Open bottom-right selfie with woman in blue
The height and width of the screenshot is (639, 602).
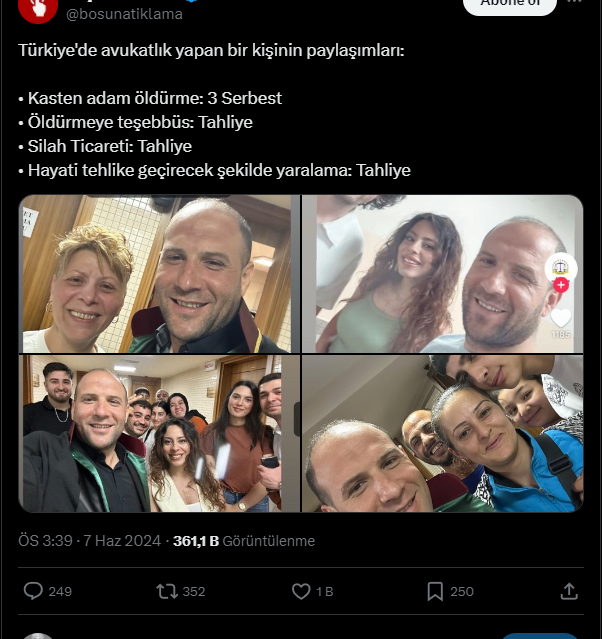pos(443,434)
